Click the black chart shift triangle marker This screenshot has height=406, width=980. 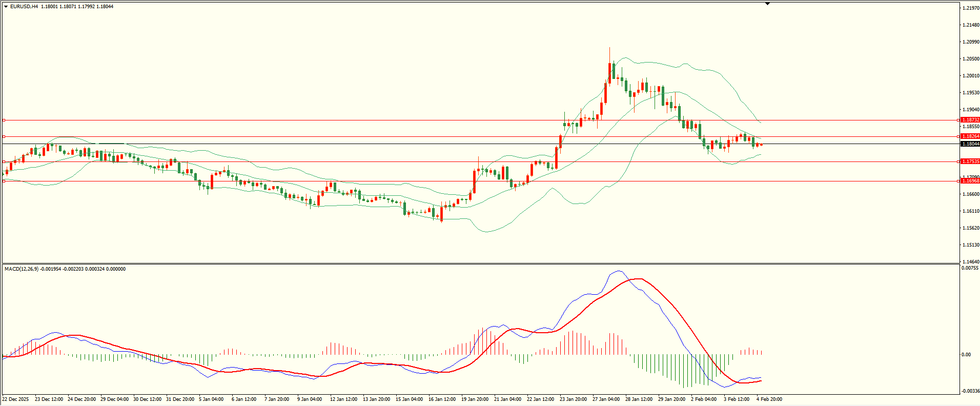tap(767, 4)
